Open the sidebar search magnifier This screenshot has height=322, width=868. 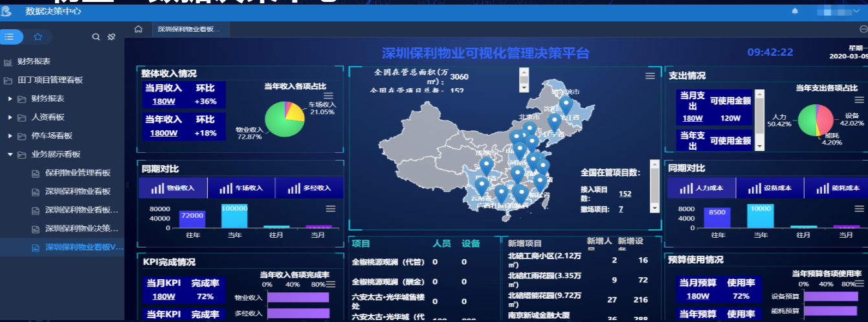96,37
